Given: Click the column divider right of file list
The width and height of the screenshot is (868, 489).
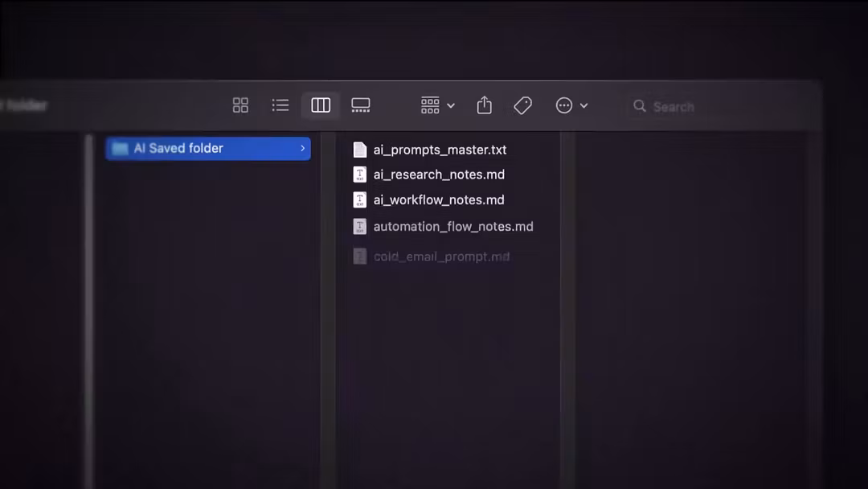Looking at the screenshot, I should 567,322.
